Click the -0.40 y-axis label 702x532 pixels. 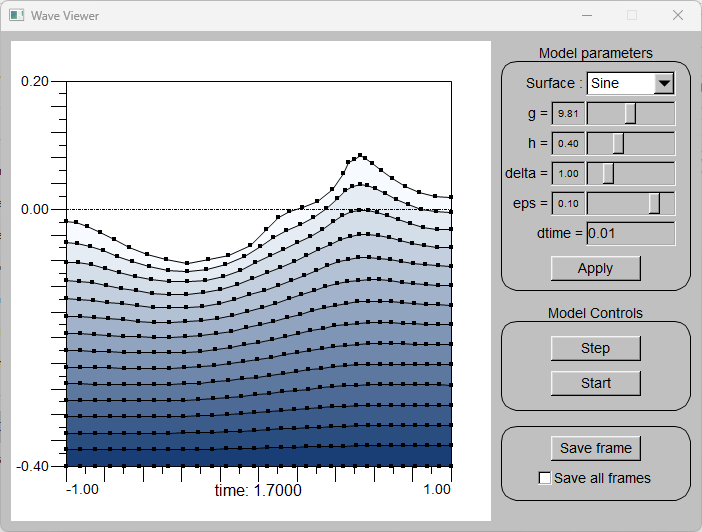(x=32, y=466)
